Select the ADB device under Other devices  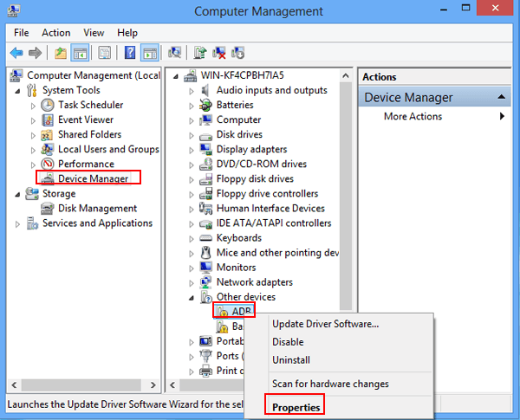pos(241,311)
